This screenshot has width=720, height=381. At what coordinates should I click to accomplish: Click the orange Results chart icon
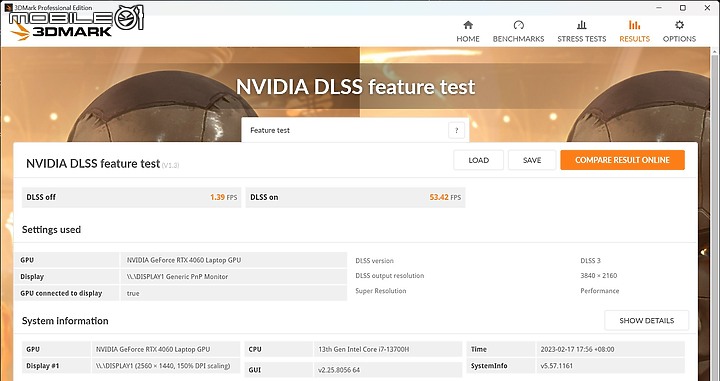634,25
